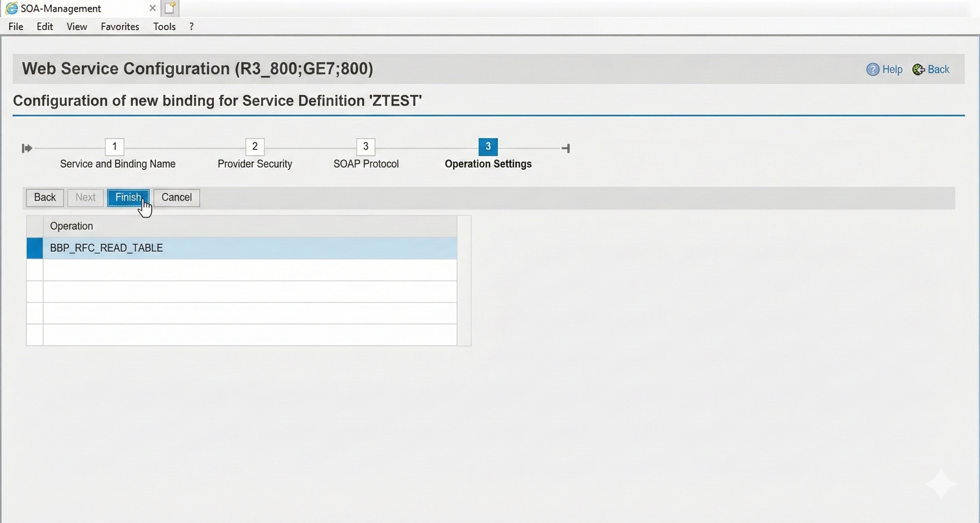Open the View menu
This screenshot has width=980, height=523.
pyautogui.click(x=77, y=27)
